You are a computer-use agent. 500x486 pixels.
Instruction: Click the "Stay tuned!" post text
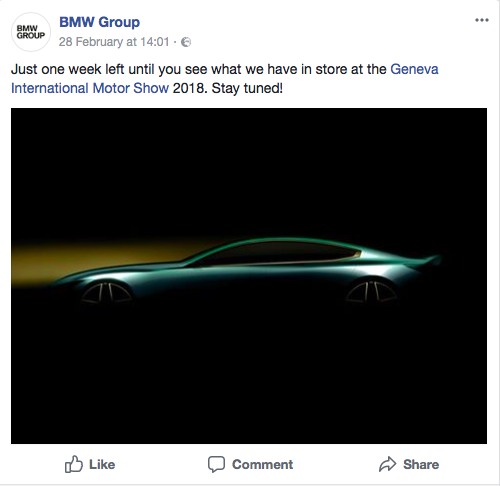click(247, 88)
